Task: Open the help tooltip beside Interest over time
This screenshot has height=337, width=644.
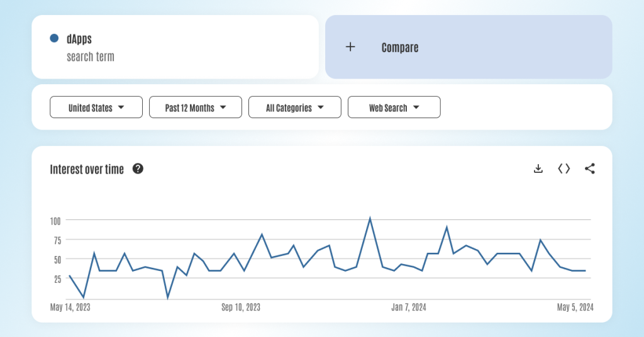Action: [138, 168]
